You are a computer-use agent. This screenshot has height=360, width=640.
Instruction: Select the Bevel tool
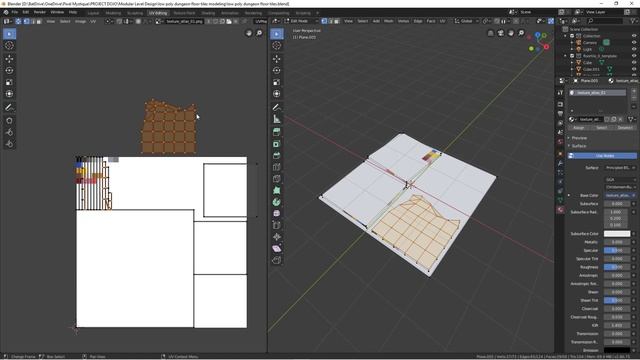[277, 156]
